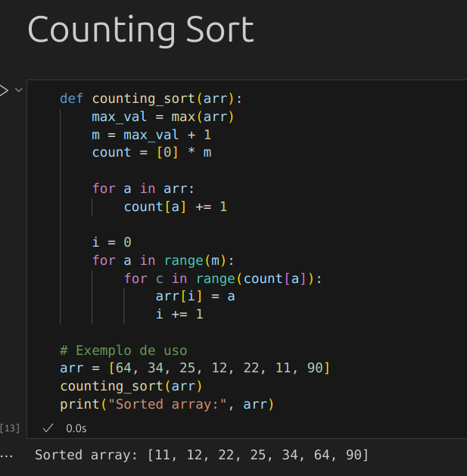The width and height of the screenshot is (467, 476).
Task: Click the inner 'for c in range(count[a])' line
Action: click(223, 278)
